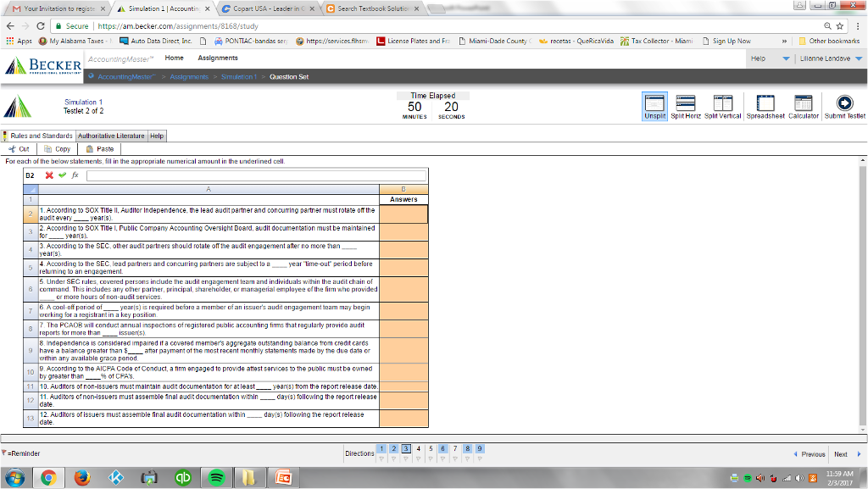Open Other bookmarks folder

coord(829,41)
